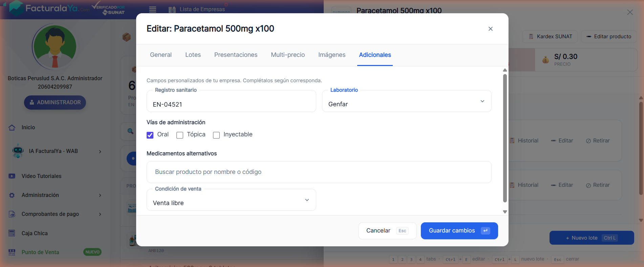This screenshot has height=267, width=644.
Task: Open Caja Chica in sidebar
Action: point(35,233)
